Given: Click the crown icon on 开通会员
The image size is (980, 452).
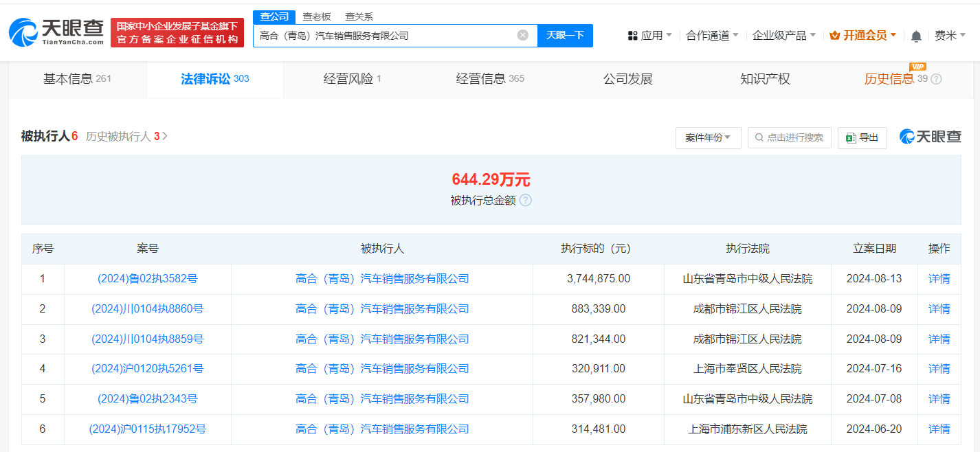Looking at the screenshot, I should click(834, 34).
